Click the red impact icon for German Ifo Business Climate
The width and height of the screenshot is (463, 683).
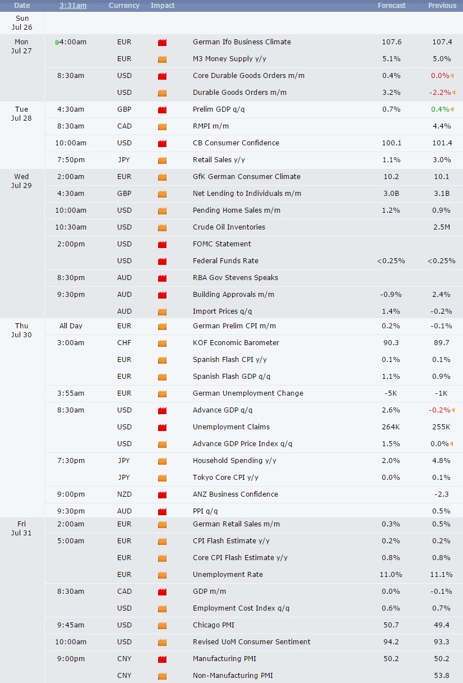[x=162, y=42]
